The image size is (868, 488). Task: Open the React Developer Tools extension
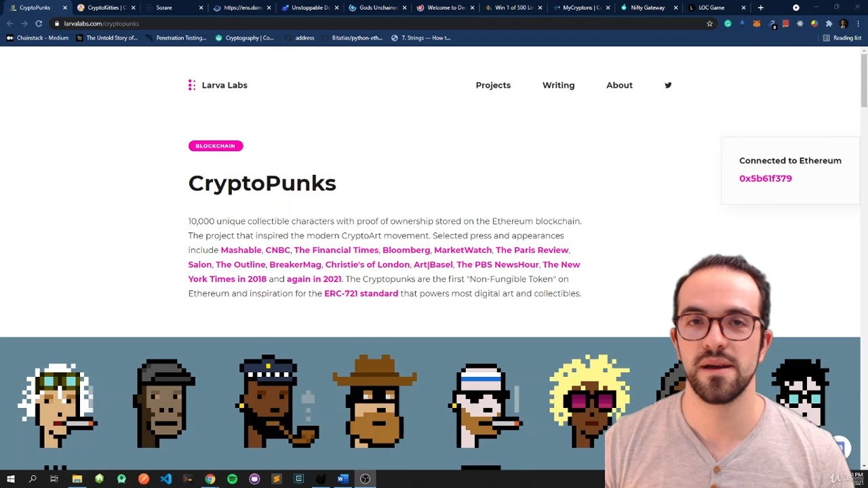tap(800, 24)
